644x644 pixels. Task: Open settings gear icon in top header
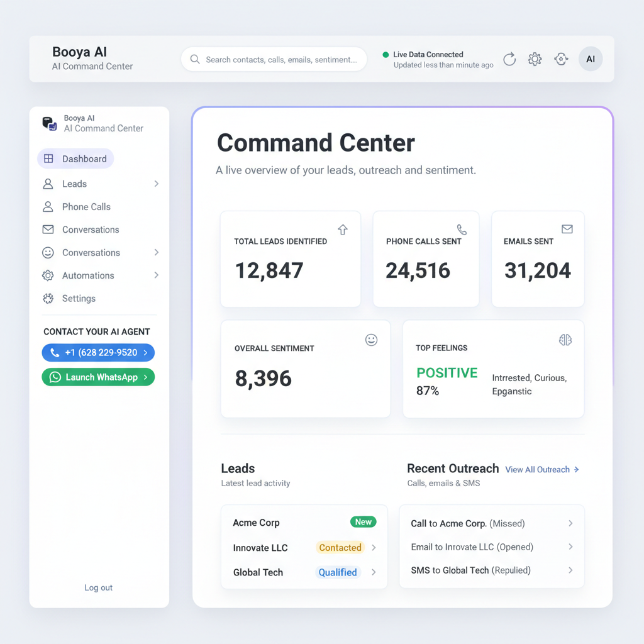(x=535, y=59)
